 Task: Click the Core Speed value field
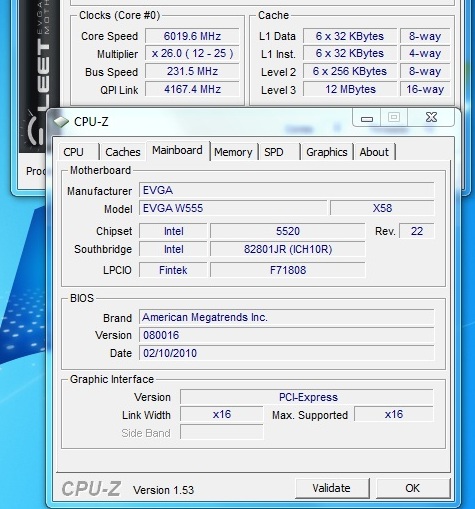pyautogui.click(x=192, y=36)
